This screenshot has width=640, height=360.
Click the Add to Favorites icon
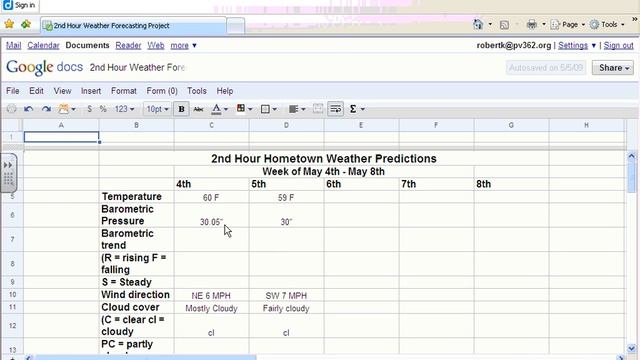click(x=26, y=24)
